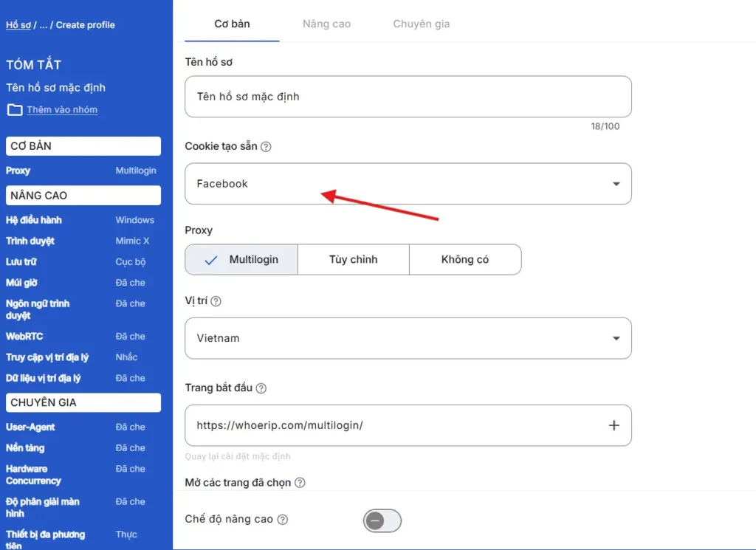Open the Facebook cookie dropdown

[x=408, y=184]
